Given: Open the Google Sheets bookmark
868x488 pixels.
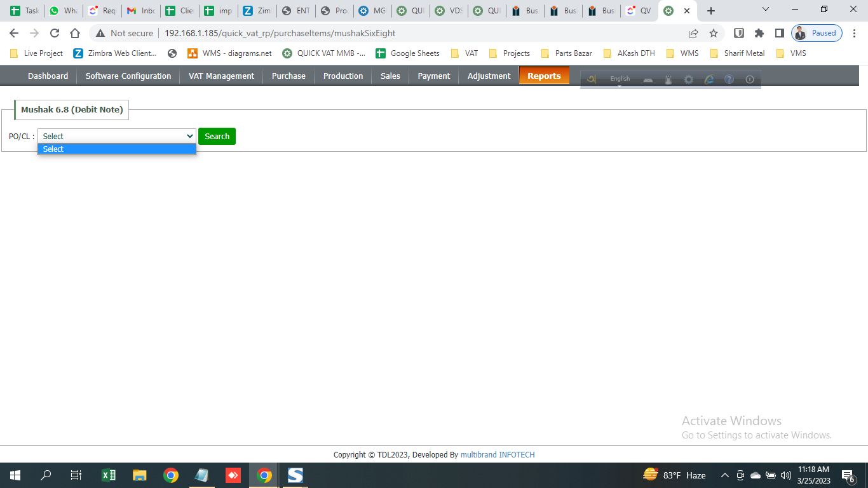Looking at the screenshot, I should [407, 53].
